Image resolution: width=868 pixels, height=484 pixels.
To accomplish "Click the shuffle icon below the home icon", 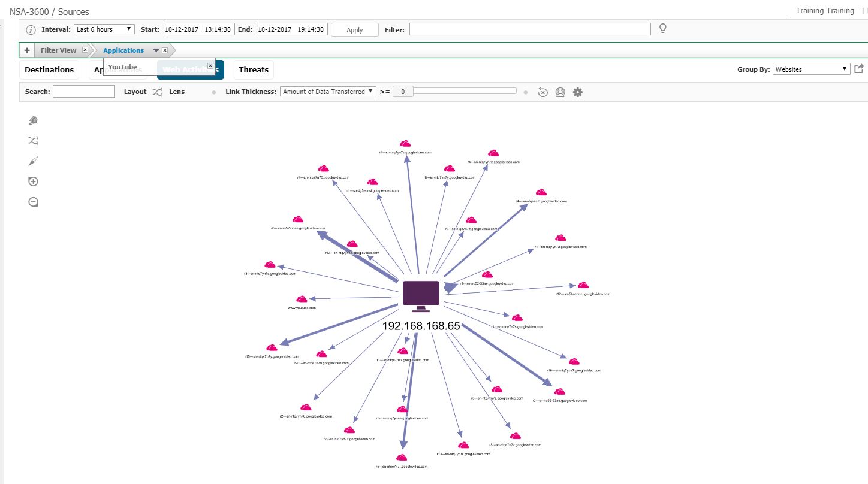I will (34, 141).
